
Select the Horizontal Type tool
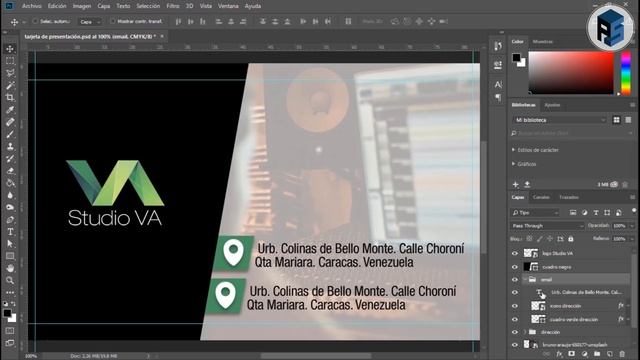tap(10, 232)
